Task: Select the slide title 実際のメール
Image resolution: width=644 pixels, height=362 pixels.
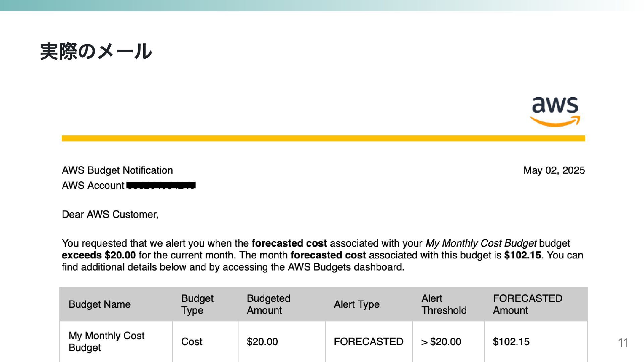Action: point(96,51)
